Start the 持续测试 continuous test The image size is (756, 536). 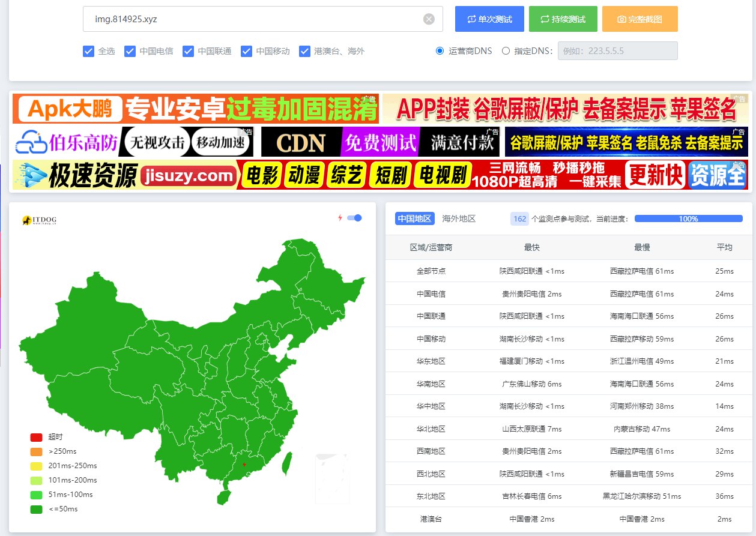(563, 19)
